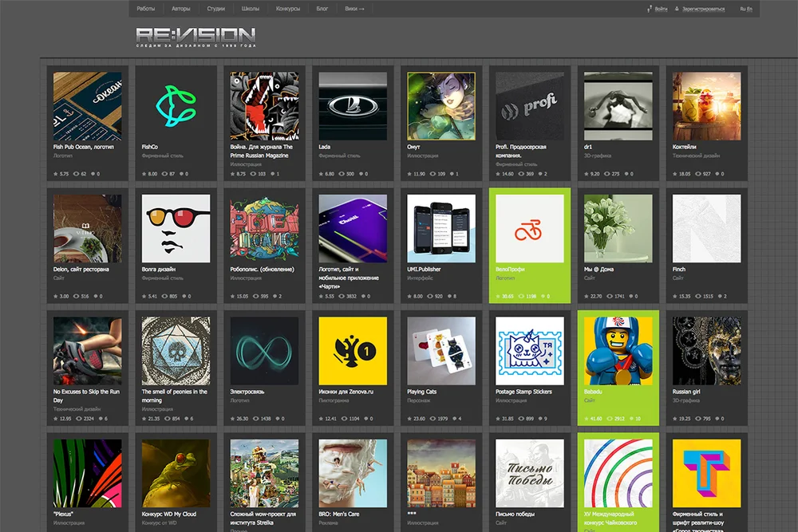Open the Lada emblem thumbnail
This screenshot has height=532, width=798.
353,106
